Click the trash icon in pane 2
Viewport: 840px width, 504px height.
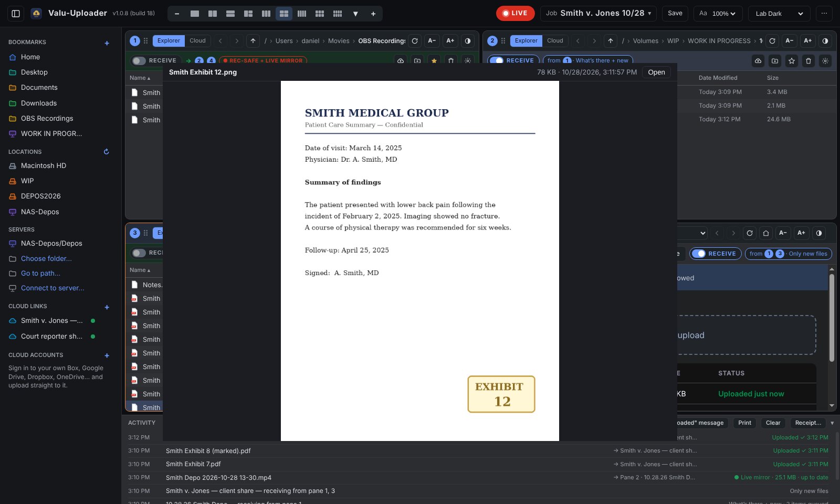[x=808, y=61]
